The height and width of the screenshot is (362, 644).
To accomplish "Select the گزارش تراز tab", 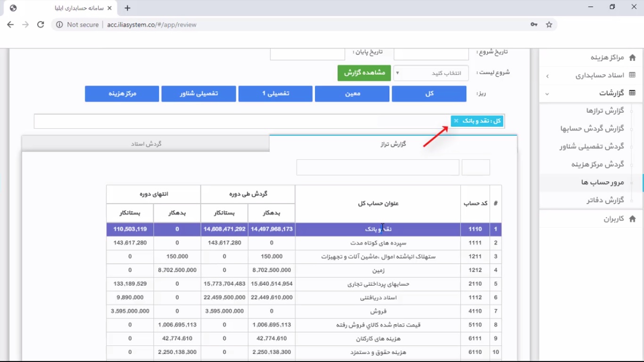I will [393, 144].
